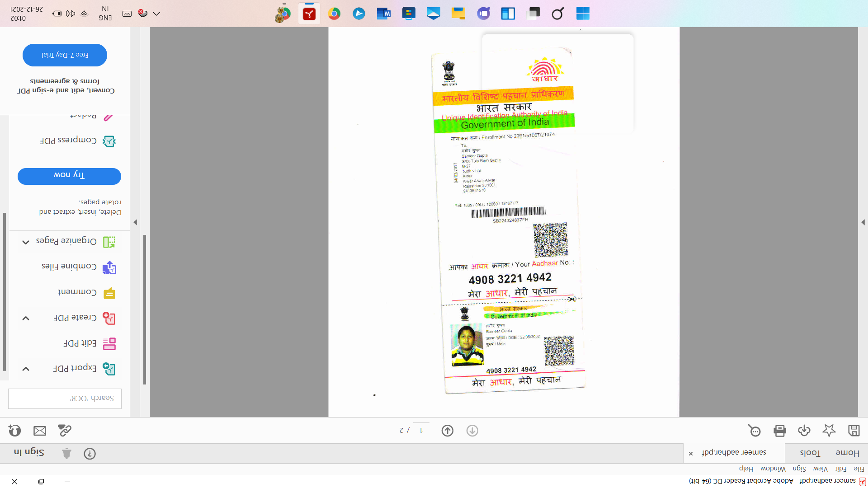
Task: Open the Organize Pages tool
Action: click(x=75, y=242)
